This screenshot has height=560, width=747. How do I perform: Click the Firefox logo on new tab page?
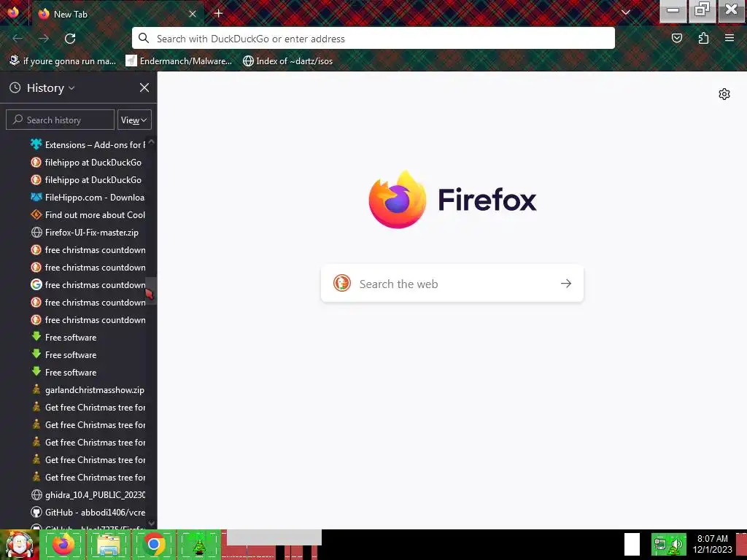coord(398,200)
